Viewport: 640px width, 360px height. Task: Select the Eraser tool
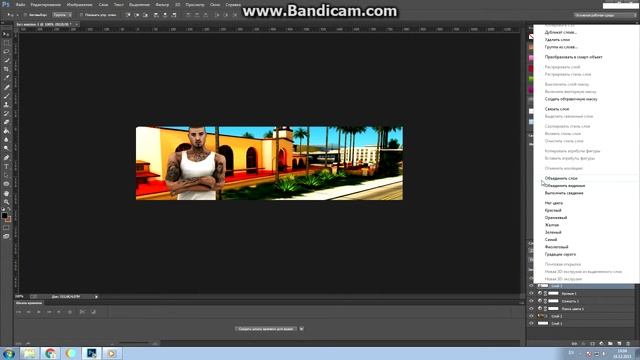click(x=6, y=122)
